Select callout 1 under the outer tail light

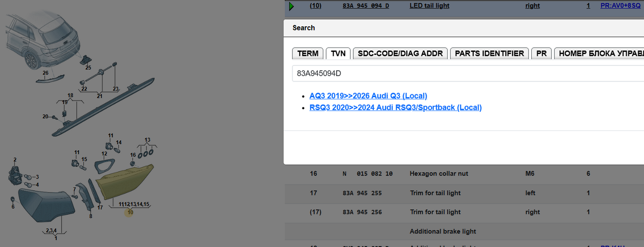pos(56,238)
